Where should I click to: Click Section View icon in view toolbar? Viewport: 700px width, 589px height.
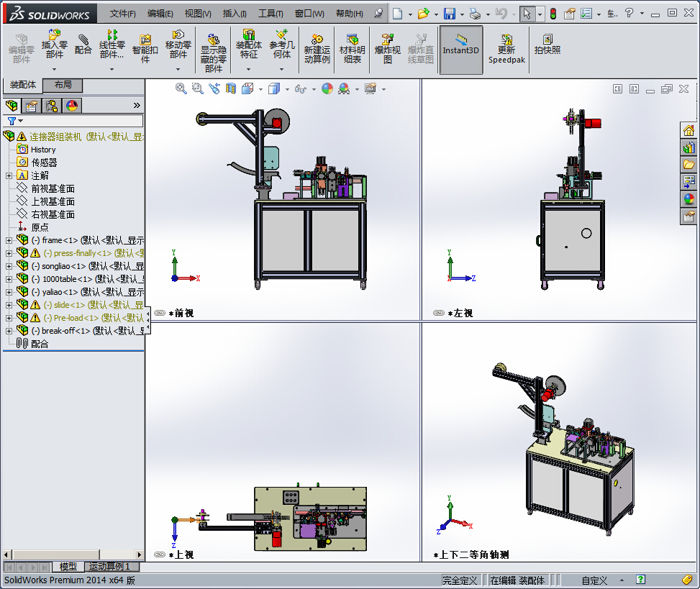[230, 88]
